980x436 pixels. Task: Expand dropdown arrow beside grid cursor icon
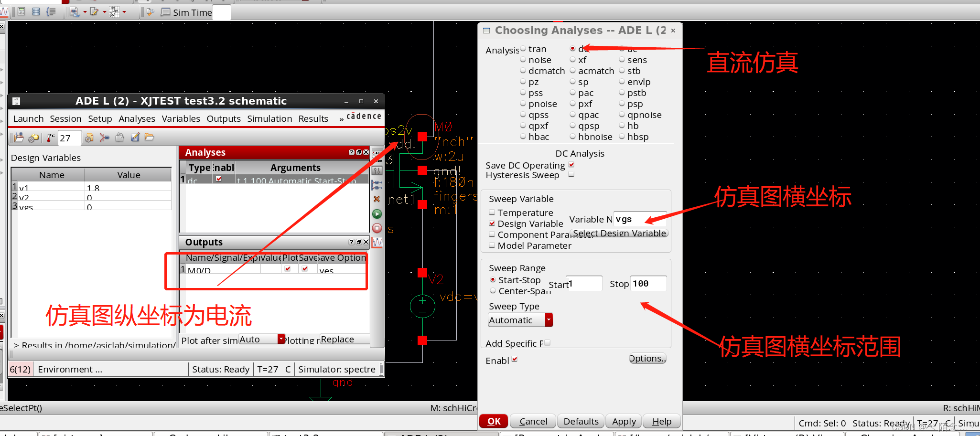124,12
